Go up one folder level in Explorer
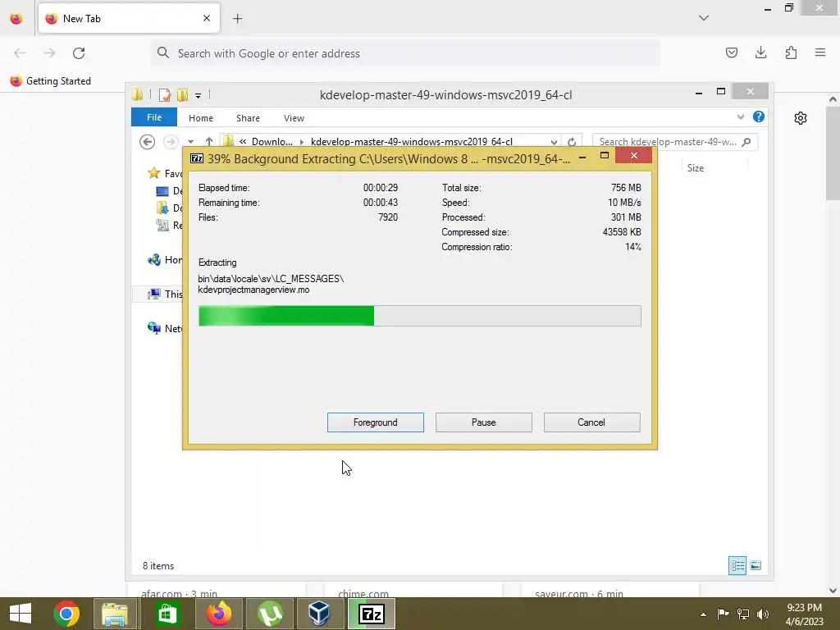Viewport: 840px width, 630px height. (x=209, y=141)
